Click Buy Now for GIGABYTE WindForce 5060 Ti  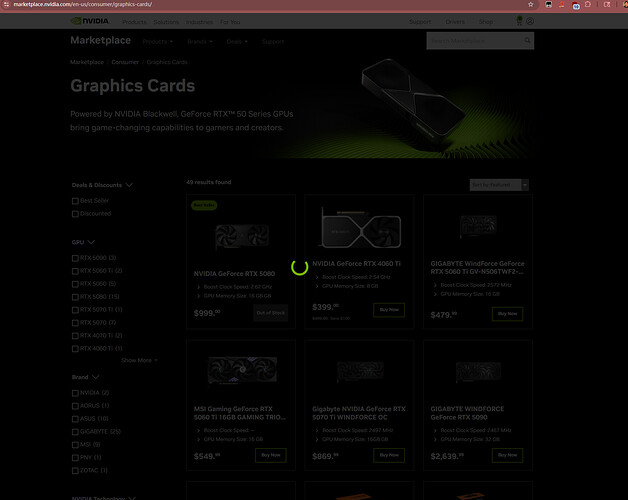(x=507, y=314)
